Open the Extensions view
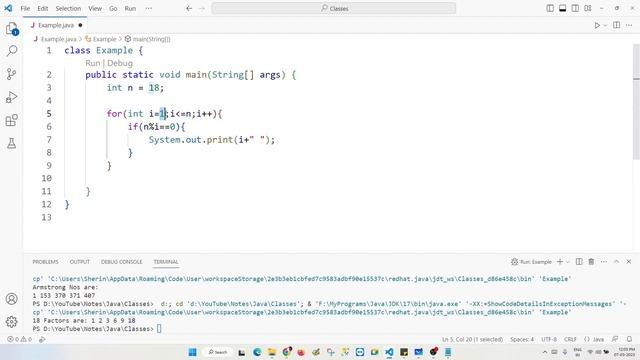 click(11, 120)
